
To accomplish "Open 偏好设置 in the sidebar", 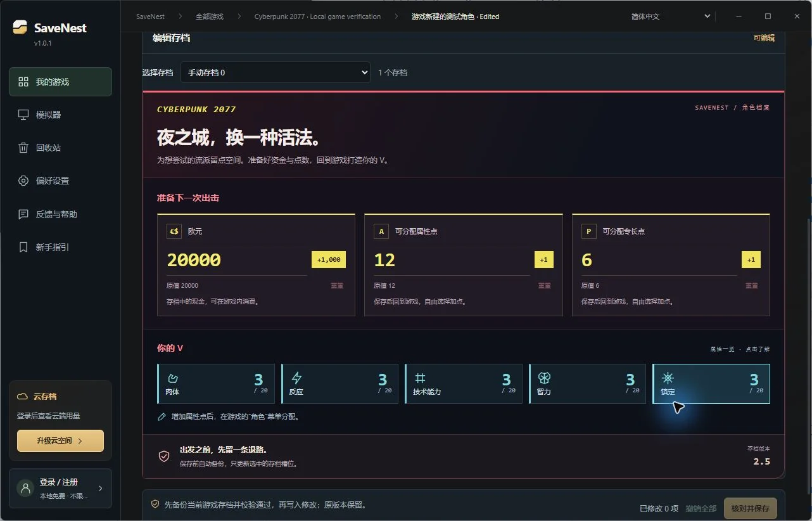I will (60, 181).
